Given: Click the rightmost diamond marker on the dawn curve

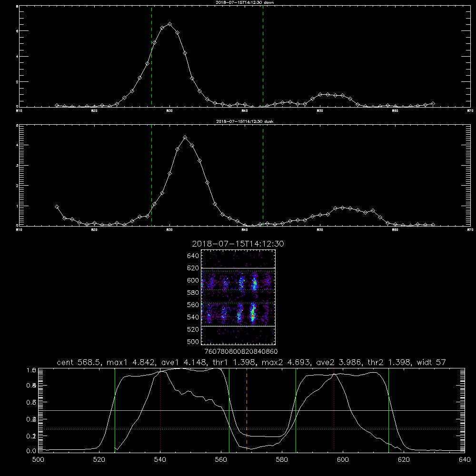Looking at the screenshot, I should click(433, 103).
